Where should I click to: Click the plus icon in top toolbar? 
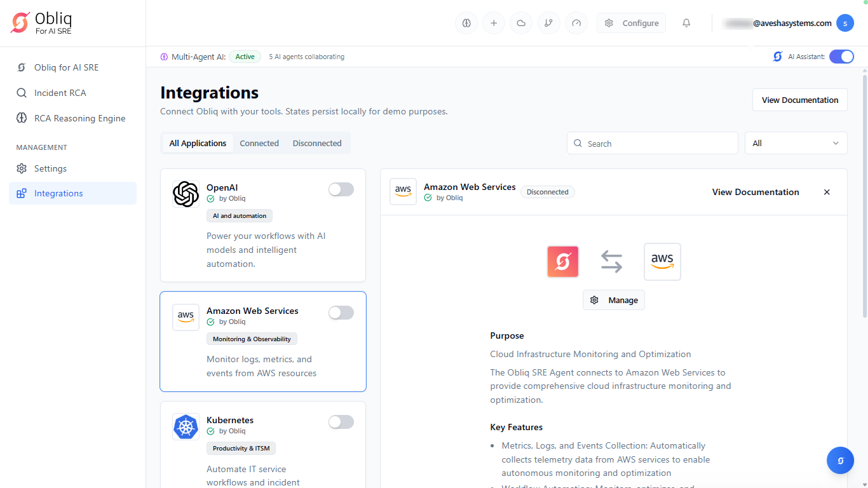(494, 24)
